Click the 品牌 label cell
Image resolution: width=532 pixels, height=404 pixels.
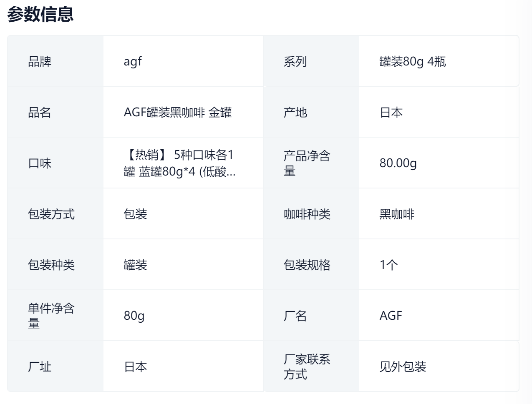(x=40, y=62)
